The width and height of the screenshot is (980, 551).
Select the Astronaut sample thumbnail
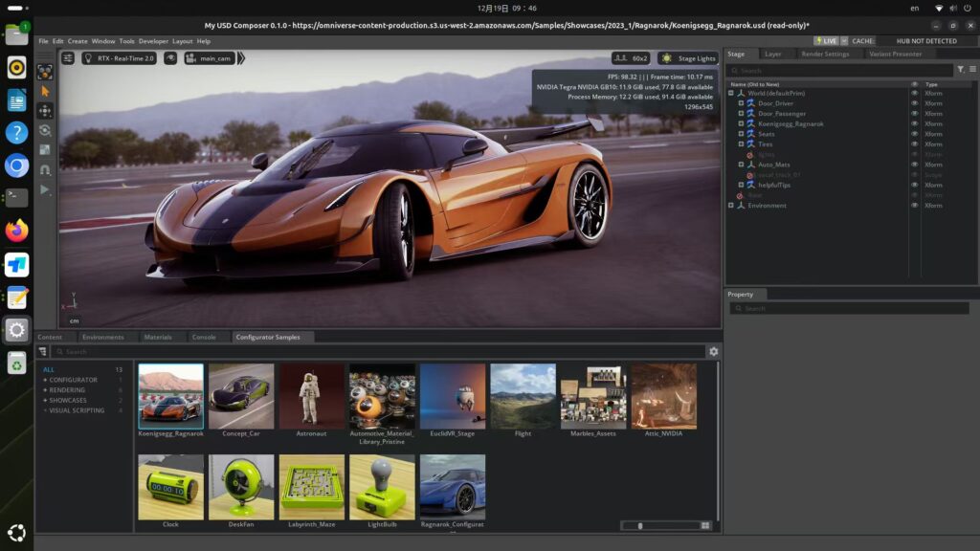[x=311, y=396]
